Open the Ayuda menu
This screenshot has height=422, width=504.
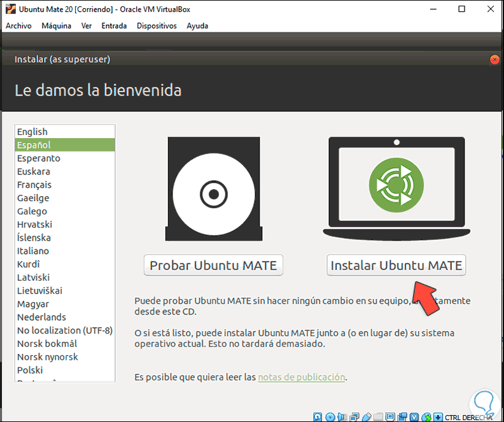[197, 25]
